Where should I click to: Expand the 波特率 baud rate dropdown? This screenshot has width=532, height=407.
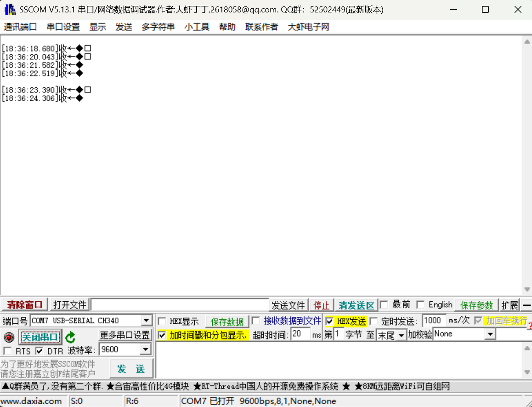pos(146,350)
